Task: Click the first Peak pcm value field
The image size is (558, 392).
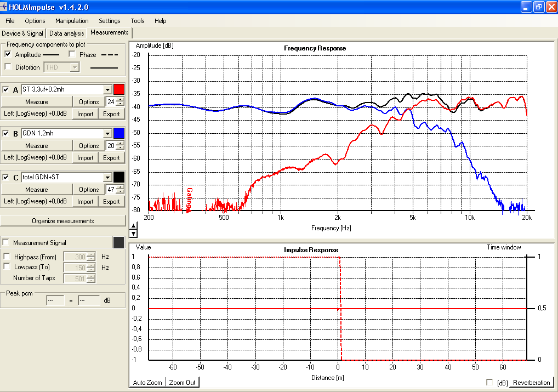Action: click(x=55, y=300)
